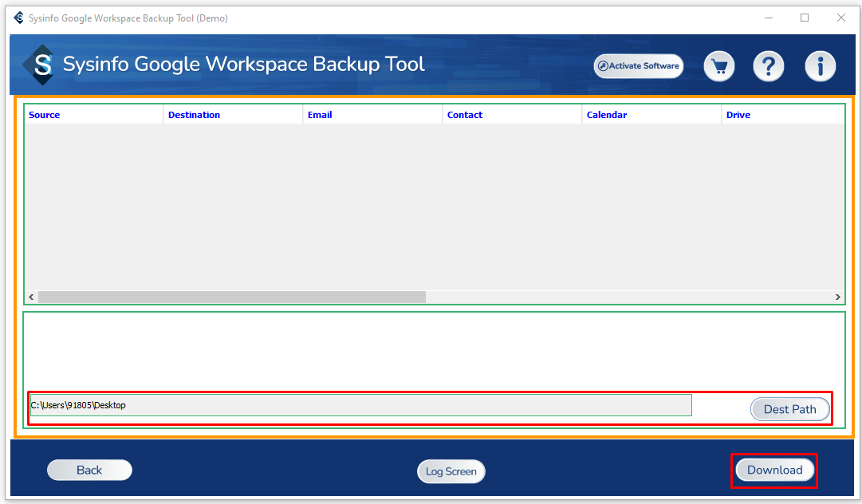Viewport: 862px width, 504px height.
Task: Maximize the Sysinfo Backup Tool window
Action: [805, 18]
